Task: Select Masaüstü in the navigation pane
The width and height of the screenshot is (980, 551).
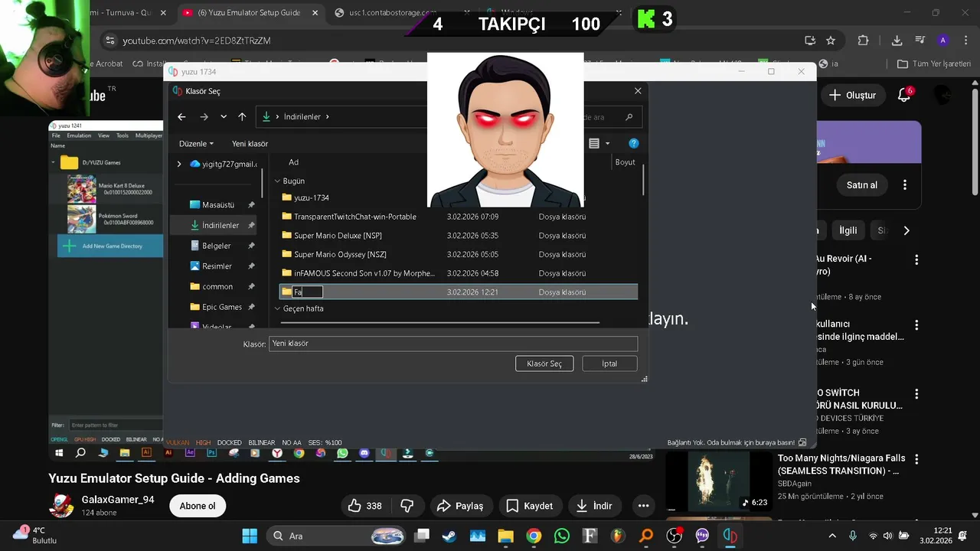Action: (218, 205)
